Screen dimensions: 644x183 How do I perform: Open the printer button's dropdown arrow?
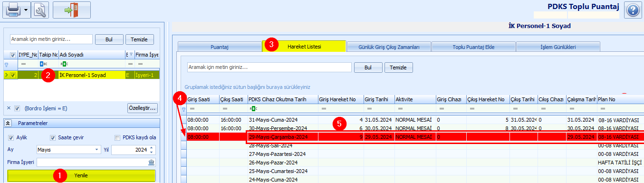pos(25,10)
